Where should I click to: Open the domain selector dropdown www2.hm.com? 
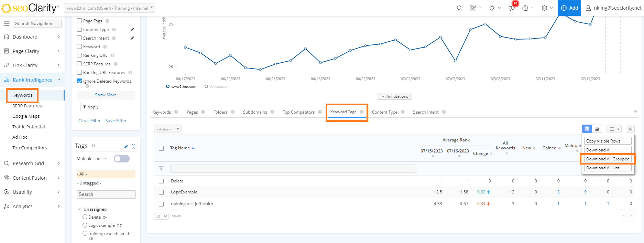pyautogui.click(x=110, y=8)
